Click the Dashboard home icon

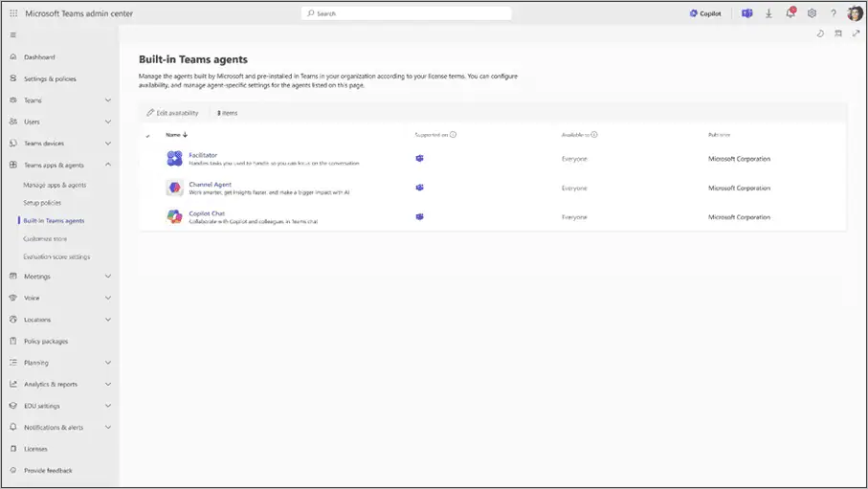coord(13,56)
